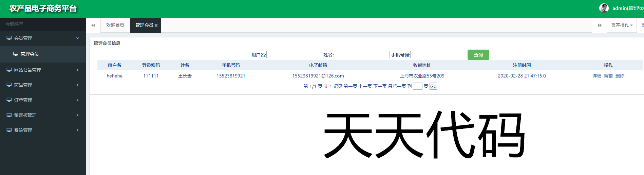Image resolution: width=644 pixels, height=175 pixels.
Task: Expand the 网站公告管理 menu
Action: pos(77,70)
